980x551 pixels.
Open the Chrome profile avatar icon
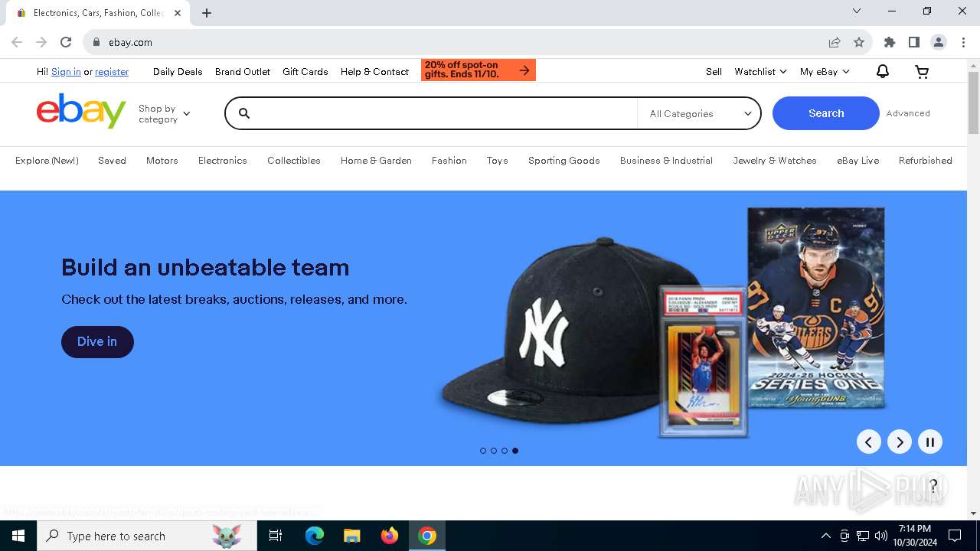pyautogui.click(x=939, y=42)
